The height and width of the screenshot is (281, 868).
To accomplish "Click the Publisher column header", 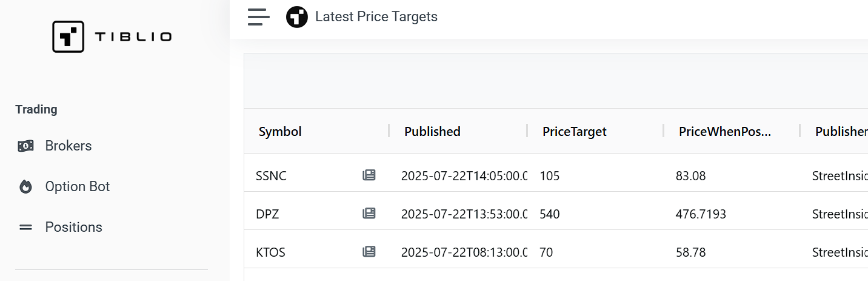I will pos(840,131).
